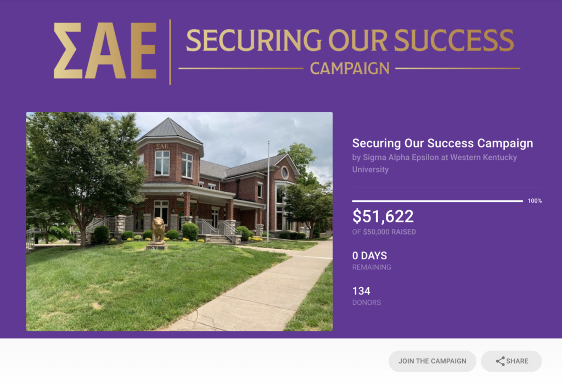Click the white fundraising progress bar
This screenshot has width=562, height=392.
tap(437, 201)
